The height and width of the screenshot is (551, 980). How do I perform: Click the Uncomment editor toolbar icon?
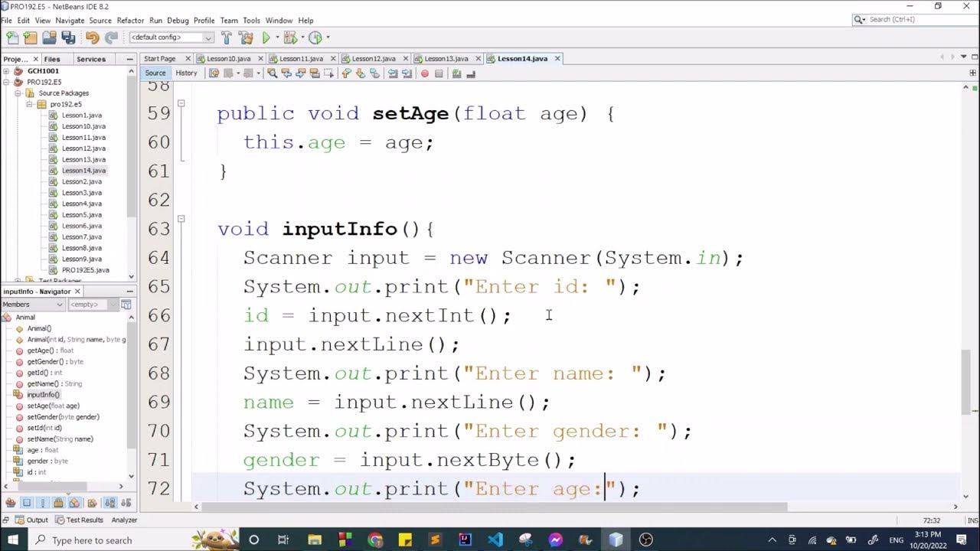[471, 73]
